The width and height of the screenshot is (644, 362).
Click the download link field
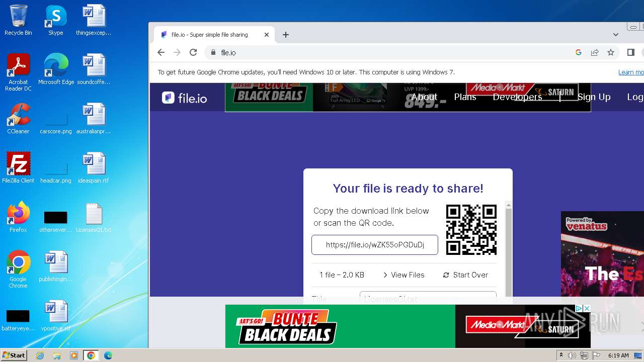375,245
